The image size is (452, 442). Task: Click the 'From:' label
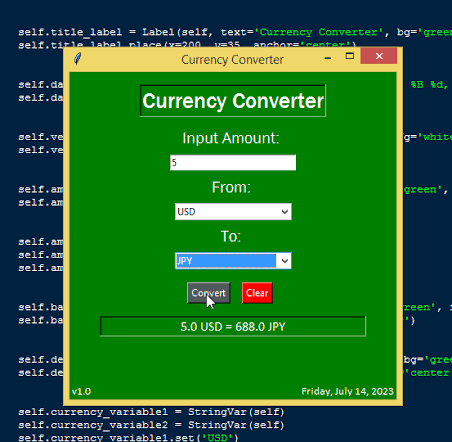click(231, 187)
